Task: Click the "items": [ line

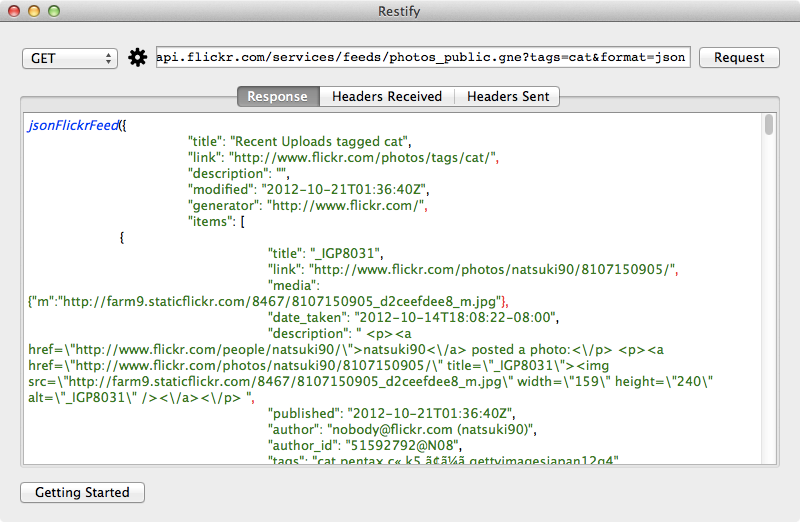Action: (216, 221)
